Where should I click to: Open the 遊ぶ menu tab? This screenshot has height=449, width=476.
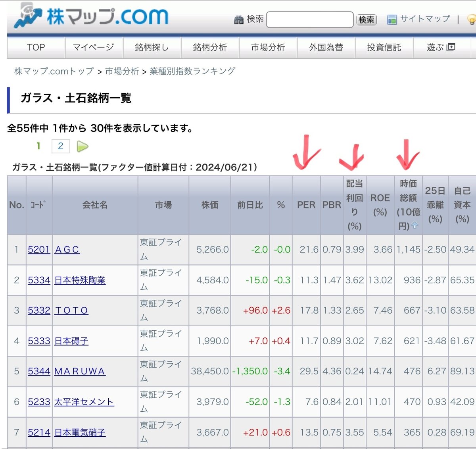[441, 48]
